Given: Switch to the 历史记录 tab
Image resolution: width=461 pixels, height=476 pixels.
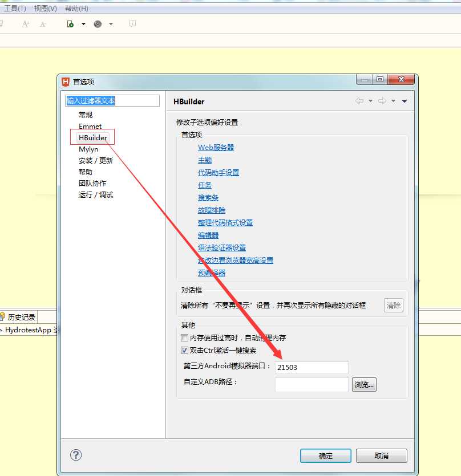Looking at the screenshot, I should [x=18, y=317].
